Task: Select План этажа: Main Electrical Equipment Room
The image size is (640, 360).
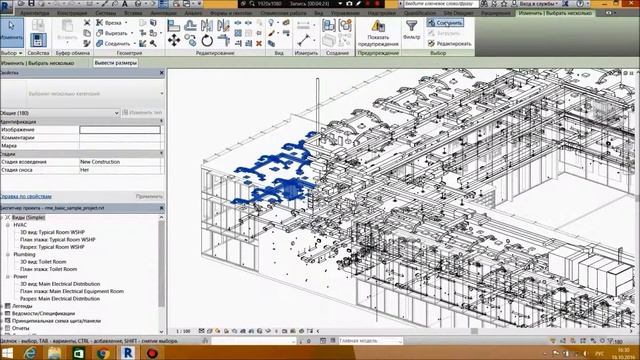Action: coord(72,291)
